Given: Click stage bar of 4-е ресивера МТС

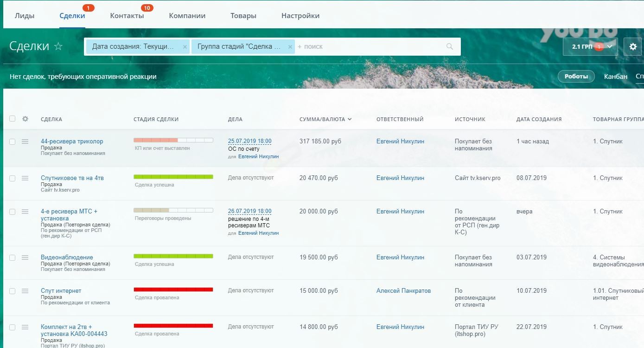Looking at the screenshot, I should point(173,210).
